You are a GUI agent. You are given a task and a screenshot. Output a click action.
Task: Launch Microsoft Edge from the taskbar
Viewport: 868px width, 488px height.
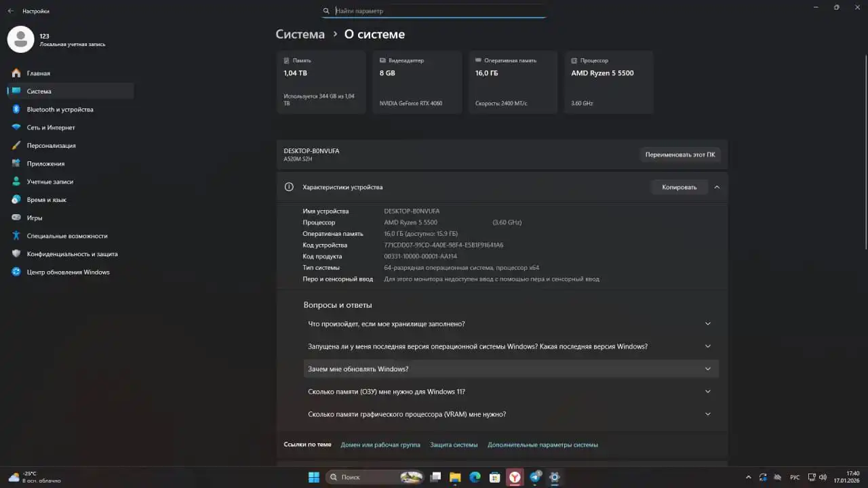(475, 477)
